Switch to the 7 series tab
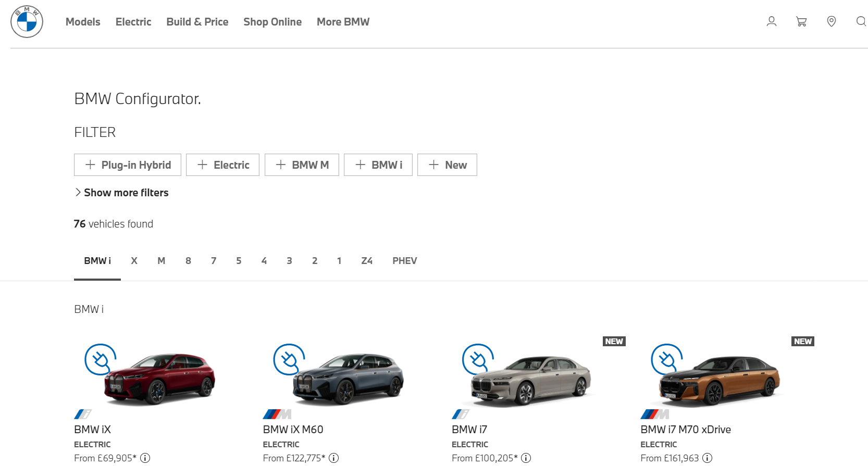 pyautogui.click(x=214, y=261)
